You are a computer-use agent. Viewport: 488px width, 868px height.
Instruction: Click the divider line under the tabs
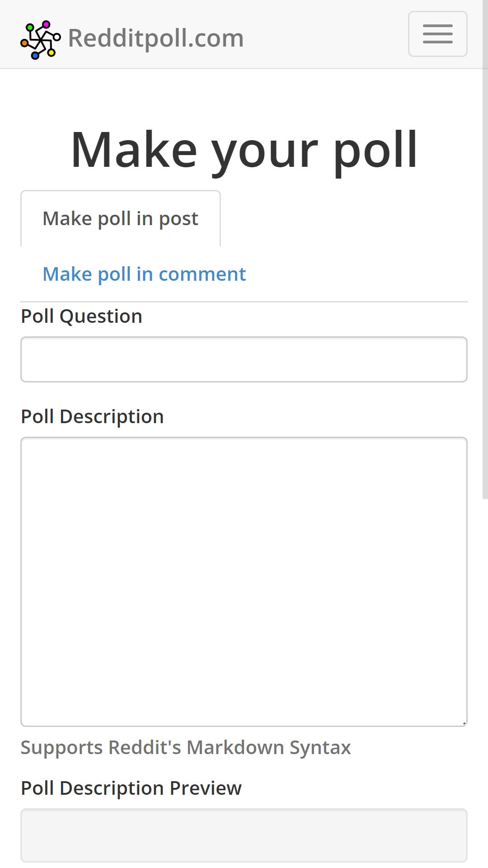(244, 302)
